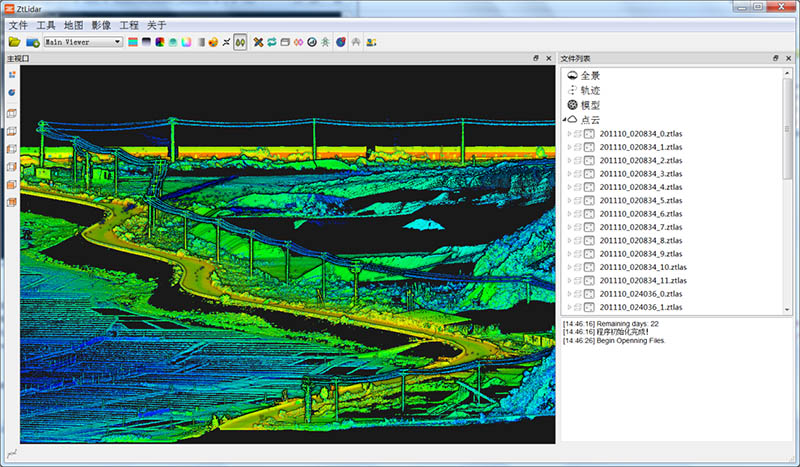Expand the 201110_020834_0.ztlas item
800x467 pixels.
click(570, 134)
